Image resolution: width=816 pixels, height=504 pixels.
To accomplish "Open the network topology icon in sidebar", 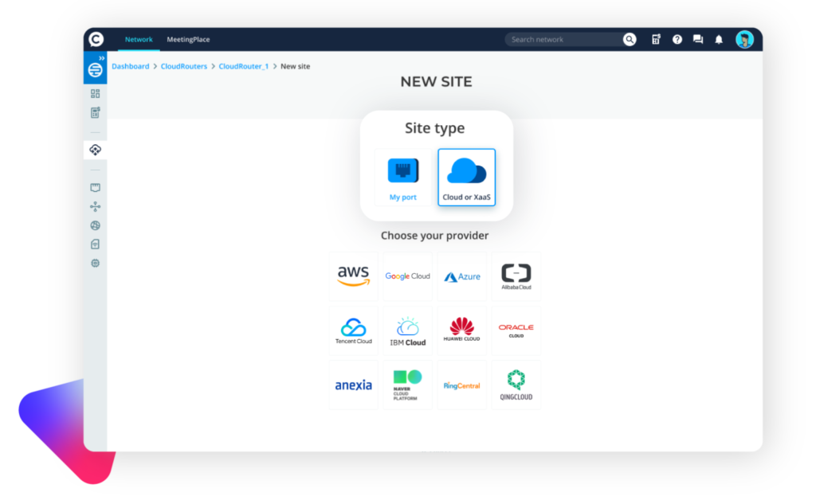I will pyautogui.click(x=95, y=206).
